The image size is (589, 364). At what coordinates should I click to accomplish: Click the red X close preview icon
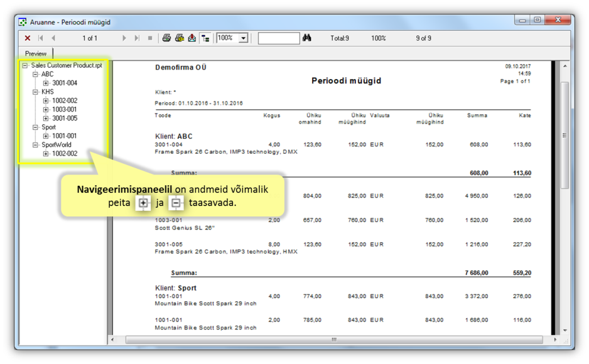[x=28, y=38]
